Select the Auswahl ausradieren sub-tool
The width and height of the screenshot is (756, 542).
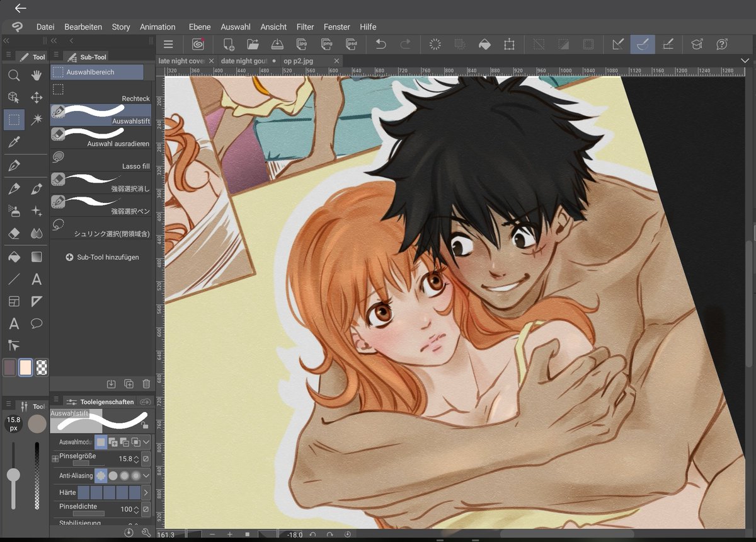point(101,137)
